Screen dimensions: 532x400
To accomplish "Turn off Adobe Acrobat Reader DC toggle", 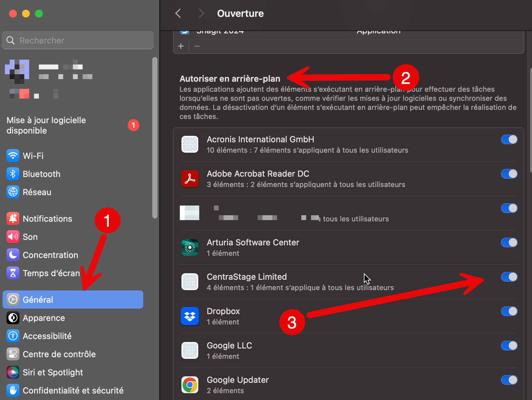I will pyautogui.click(x=509, y=174).
